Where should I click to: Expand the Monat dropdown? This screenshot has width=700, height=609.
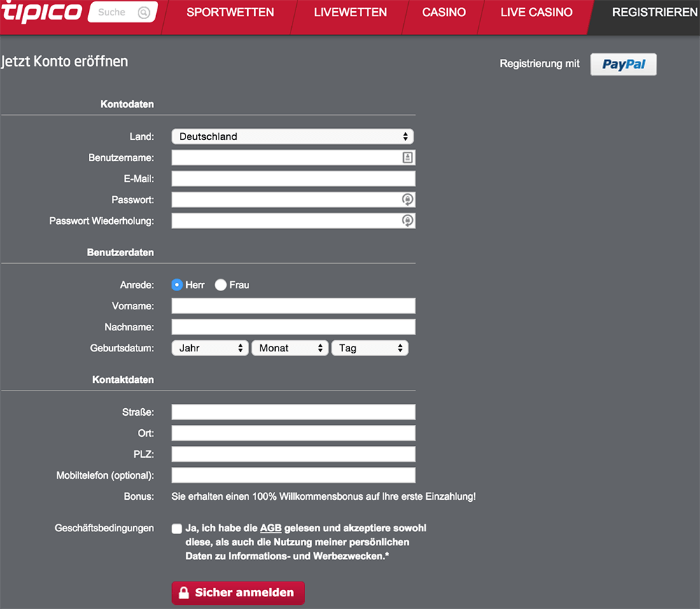point(290,349)
